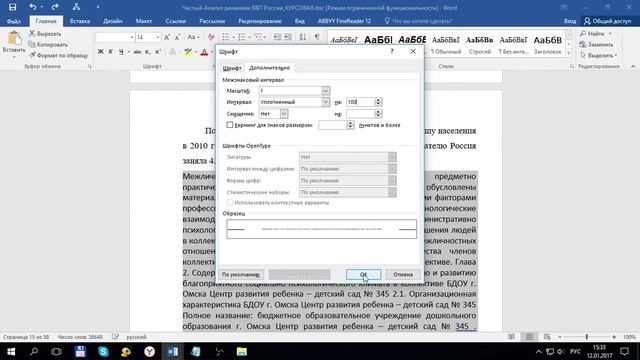Viewport: 640px width, 360px height.
Task: Apply the Заголовок style thumbnail
Action: (x=548, y=44)
